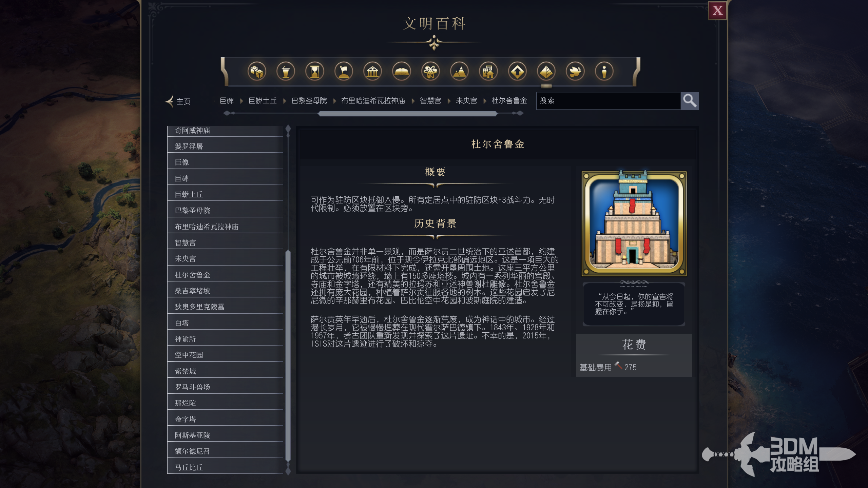Open the open book category icon
868x488 pixels.
click(401, 72)
